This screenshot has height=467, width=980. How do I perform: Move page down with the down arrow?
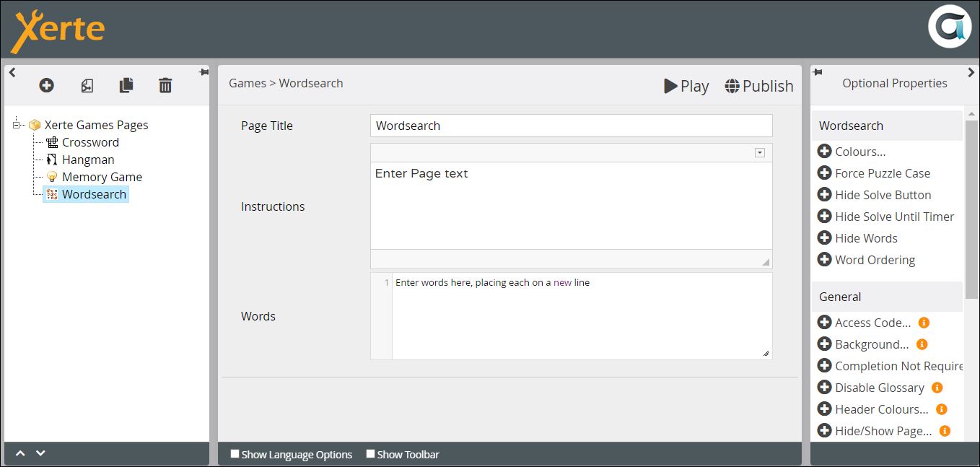40,453
